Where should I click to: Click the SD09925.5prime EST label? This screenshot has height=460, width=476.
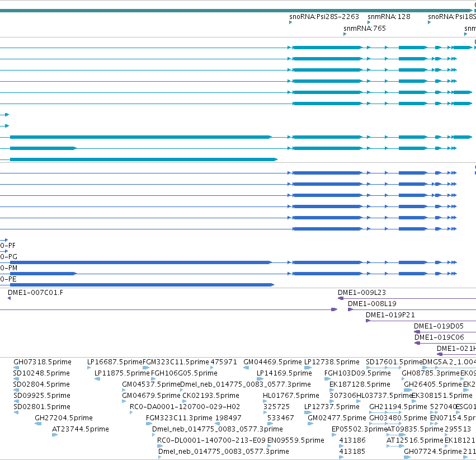coord(41,396)
